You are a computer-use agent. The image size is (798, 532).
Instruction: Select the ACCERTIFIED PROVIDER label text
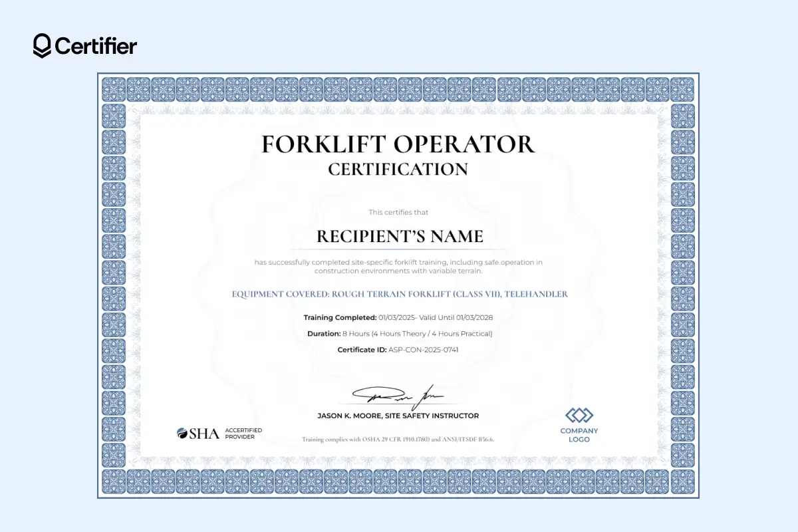[242, 433]
